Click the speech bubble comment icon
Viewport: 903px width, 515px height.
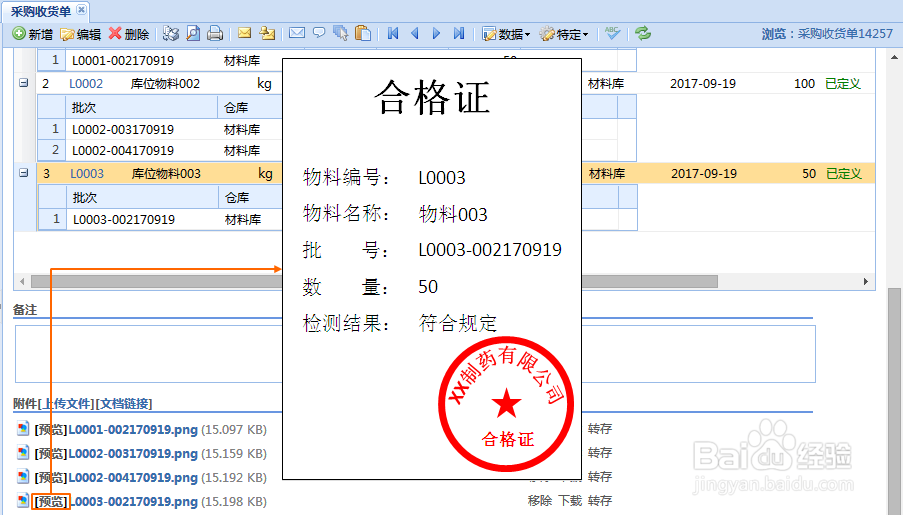tap(318, 33)
